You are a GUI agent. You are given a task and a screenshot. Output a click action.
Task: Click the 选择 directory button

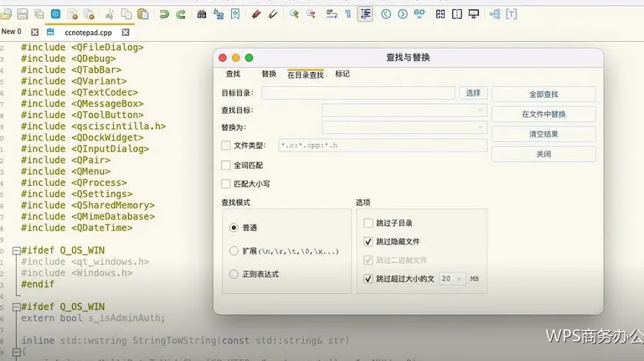(x=473, y=93)
